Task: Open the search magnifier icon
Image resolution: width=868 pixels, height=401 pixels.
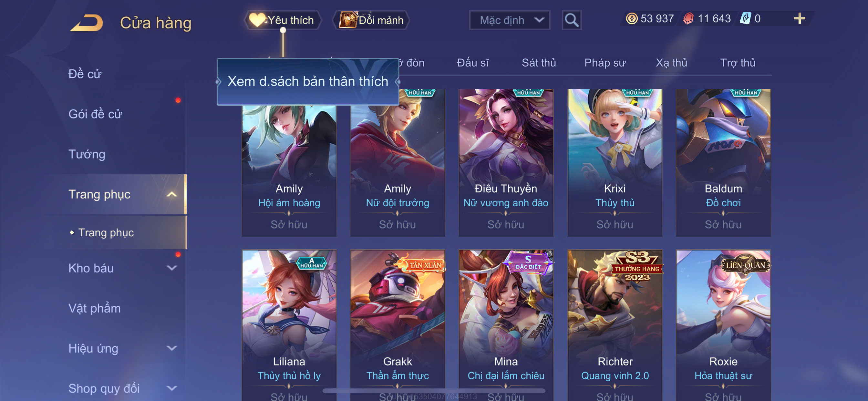Action: click(x=572, y=20)
